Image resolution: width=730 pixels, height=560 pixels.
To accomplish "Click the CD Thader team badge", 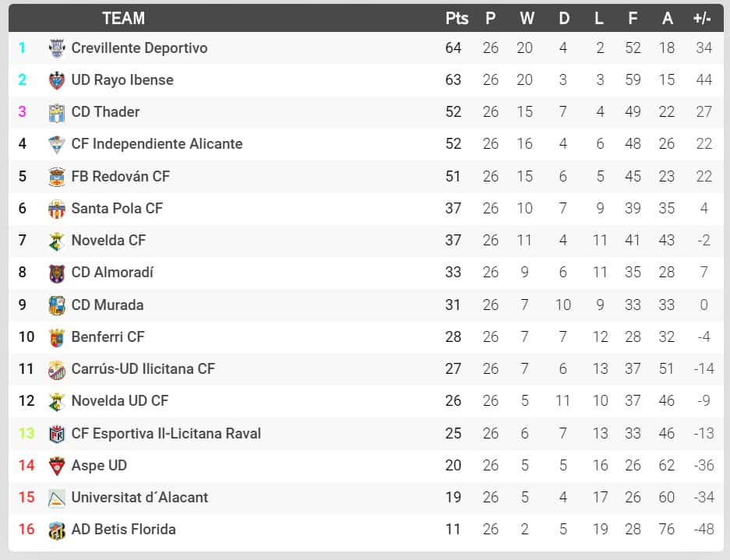I will coord(57,112).
